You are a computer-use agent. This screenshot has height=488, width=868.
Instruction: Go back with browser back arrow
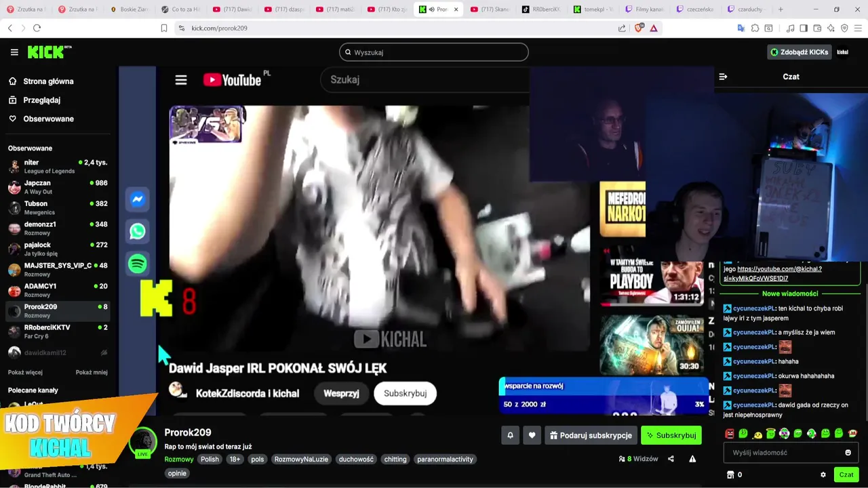tap(9, 28)
